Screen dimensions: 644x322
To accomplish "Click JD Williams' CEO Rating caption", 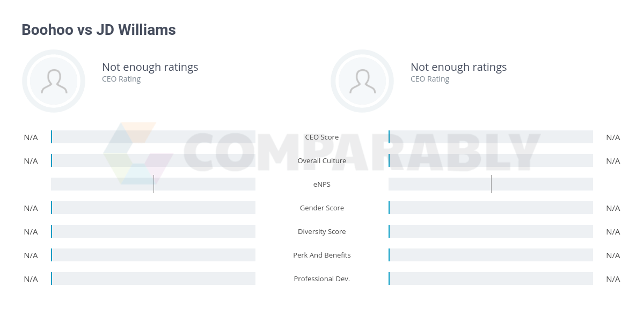I will tap(430, 79).
